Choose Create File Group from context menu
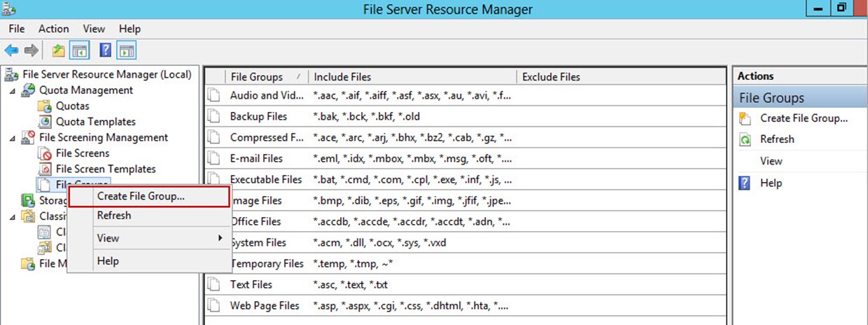The image size is (868, 325). [x=141, y=196]
